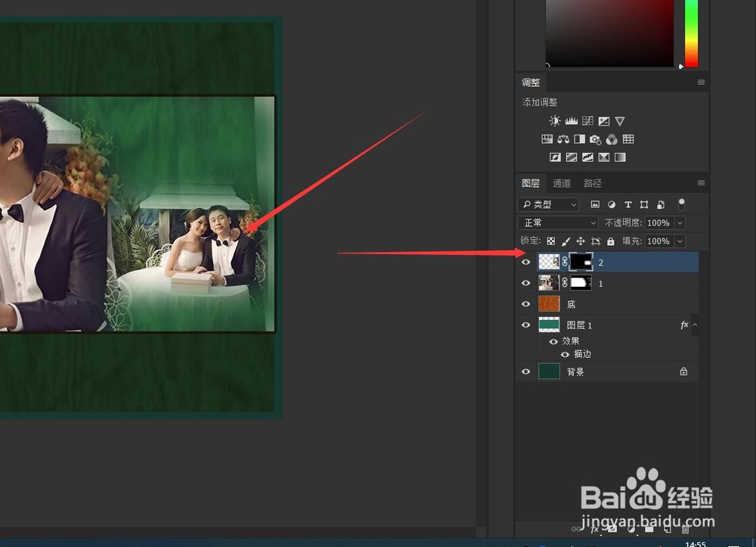
Task: Add a Hue/Saturation adjustment
Action: pos(547,139)
